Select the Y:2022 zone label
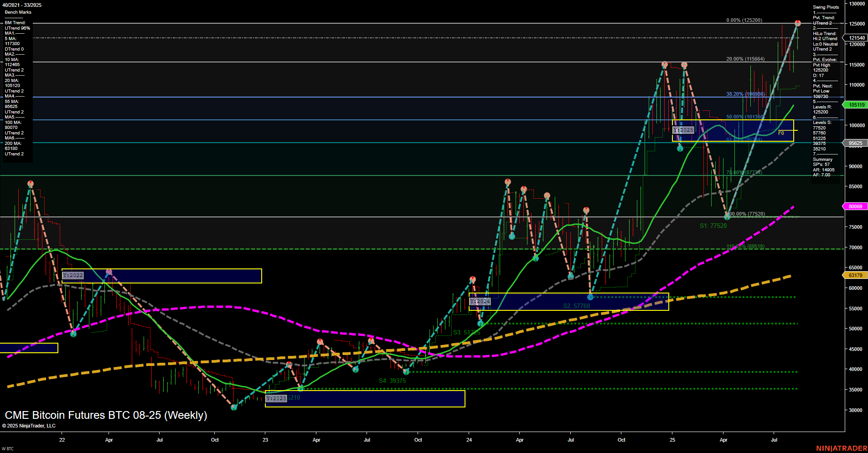Screen dimensions: 868x453 73,275
